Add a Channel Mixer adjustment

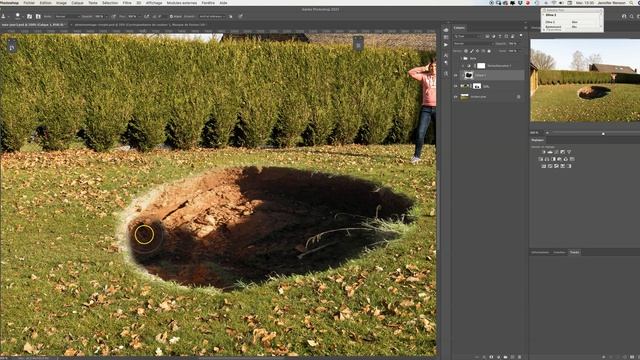point(566,159)
